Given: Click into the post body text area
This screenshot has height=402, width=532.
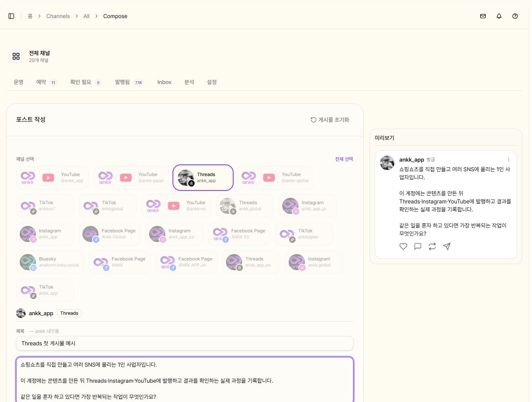Looking at the screenshot, I should click(x=185, y=379).
